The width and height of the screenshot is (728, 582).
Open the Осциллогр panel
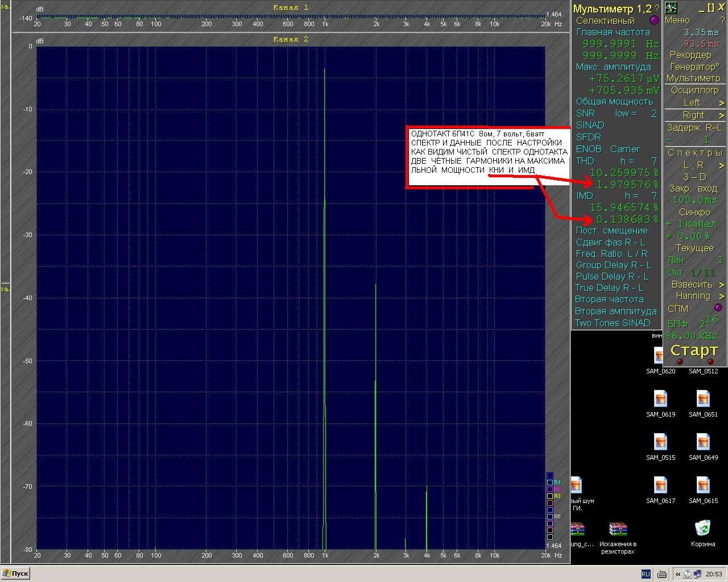[694, 90]
